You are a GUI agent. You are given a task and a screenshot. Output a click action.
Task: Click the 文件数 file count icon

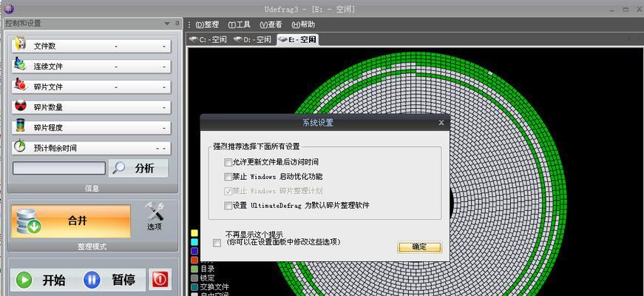tap(20, 44)
